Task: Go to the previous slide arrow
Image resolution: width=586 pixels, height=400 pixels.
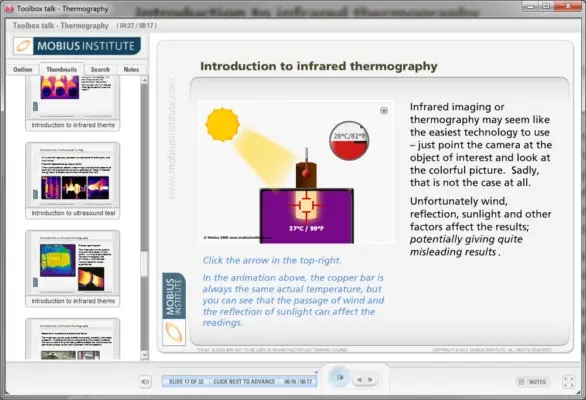Action: pyautogui.click(x=360, y=380)
